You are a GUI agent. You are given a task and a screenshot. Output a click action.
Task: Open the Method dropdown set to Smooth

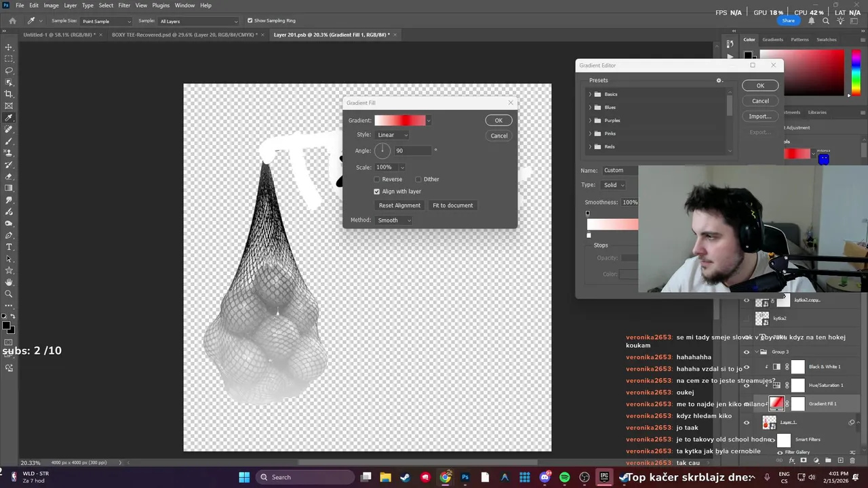394,220
